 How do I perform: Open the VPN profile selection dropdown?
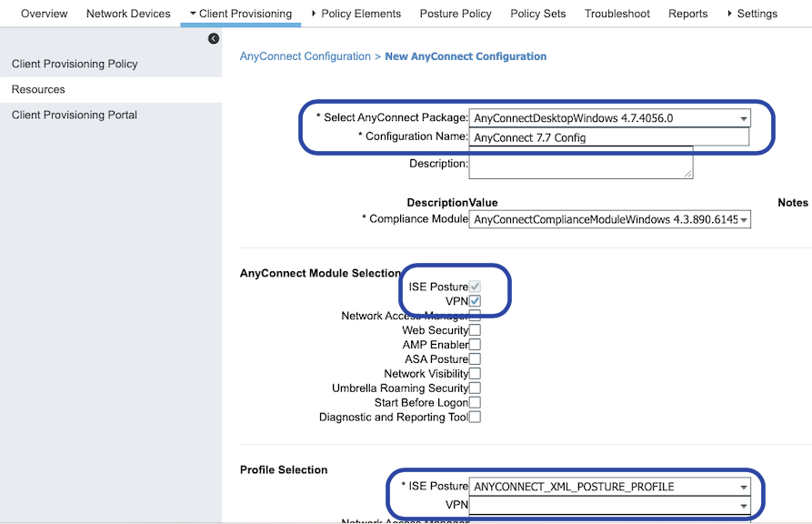[609, 505]
